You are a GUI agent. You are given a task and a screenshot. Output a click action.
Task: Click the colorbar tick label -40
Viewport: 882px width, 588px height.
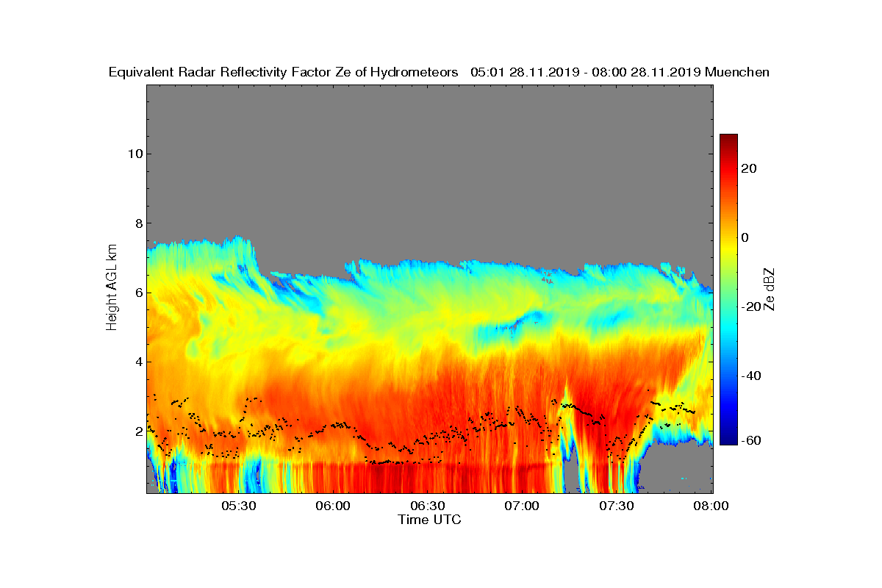[x=751, y=376]
